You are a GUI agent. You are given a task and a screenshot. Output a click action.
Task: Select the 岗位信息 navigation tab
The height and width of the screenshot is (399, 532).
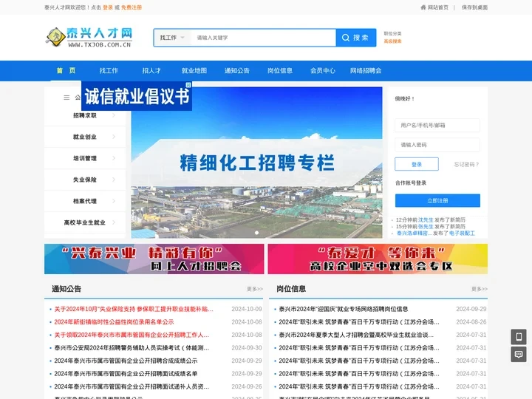click(280, 71)
